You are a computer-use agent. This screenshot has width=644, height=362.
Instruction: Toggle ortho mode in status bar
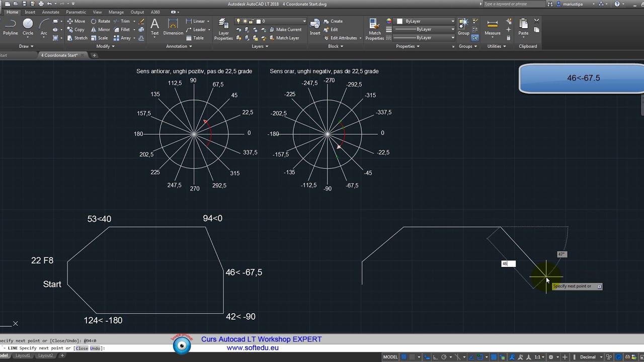(436, 357)
